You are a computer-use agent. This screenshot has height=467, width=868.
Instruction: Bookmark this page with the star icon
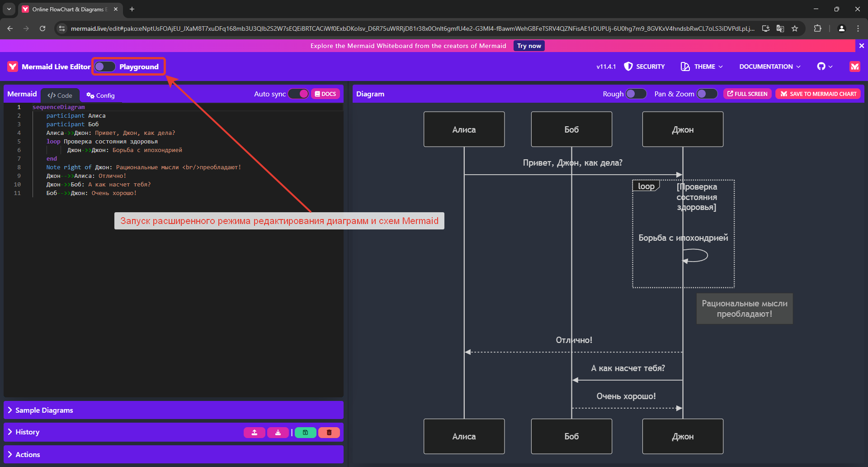[x=795, y=29]
